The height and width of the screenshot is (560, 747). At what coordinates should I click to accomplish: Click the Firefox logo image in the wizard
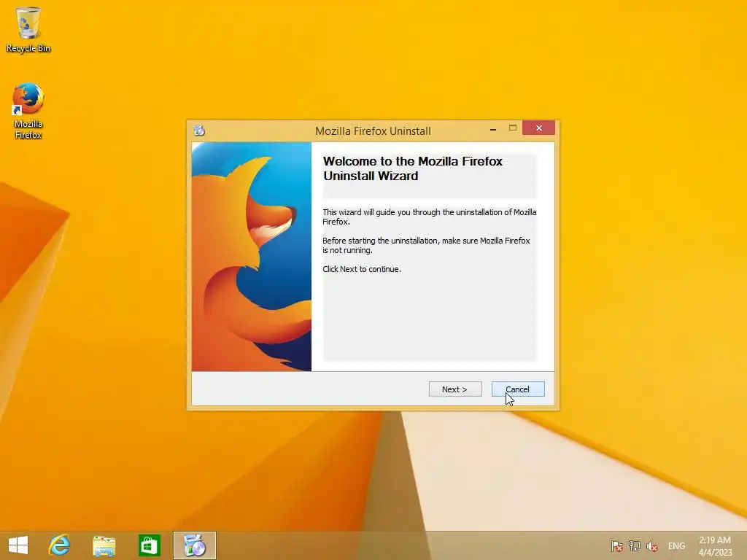(252, 257)
